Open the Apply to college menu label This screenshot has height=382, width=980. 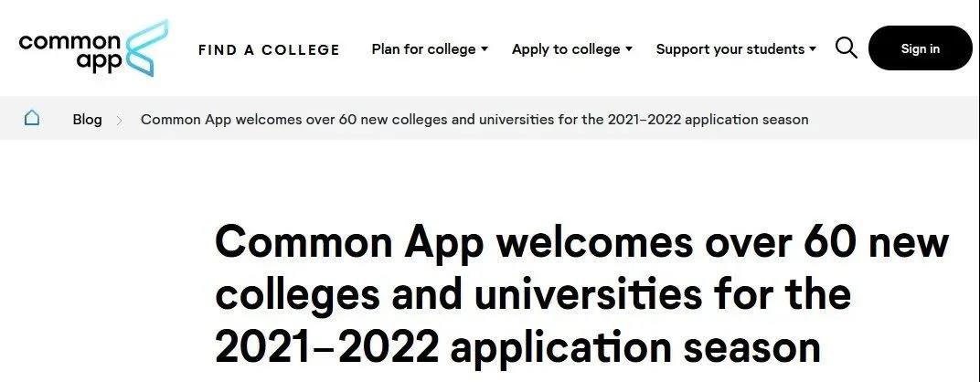(x=566, y=49)
